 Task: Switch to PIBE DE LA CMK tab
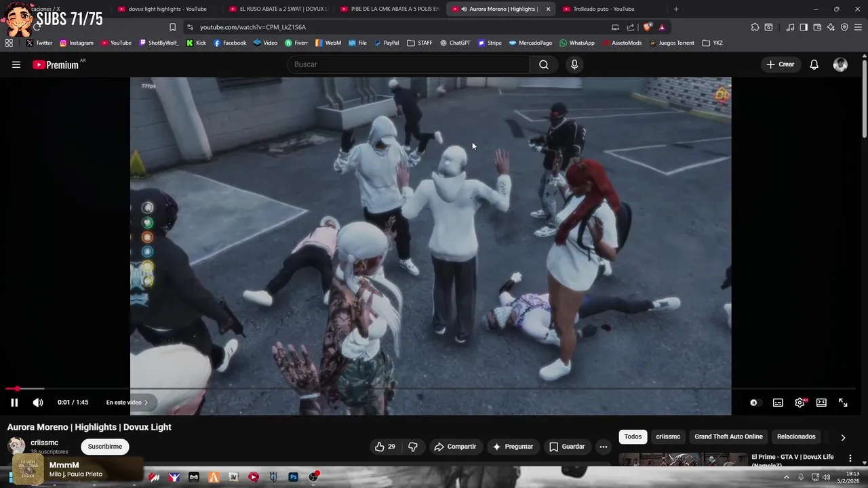pyautogui.click(x=389, y=9)
